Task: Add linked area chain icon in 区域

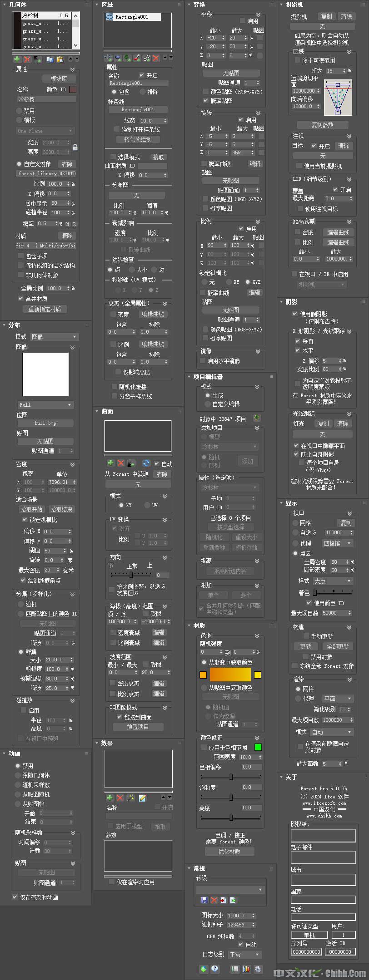Action: (x=146, y=58)
